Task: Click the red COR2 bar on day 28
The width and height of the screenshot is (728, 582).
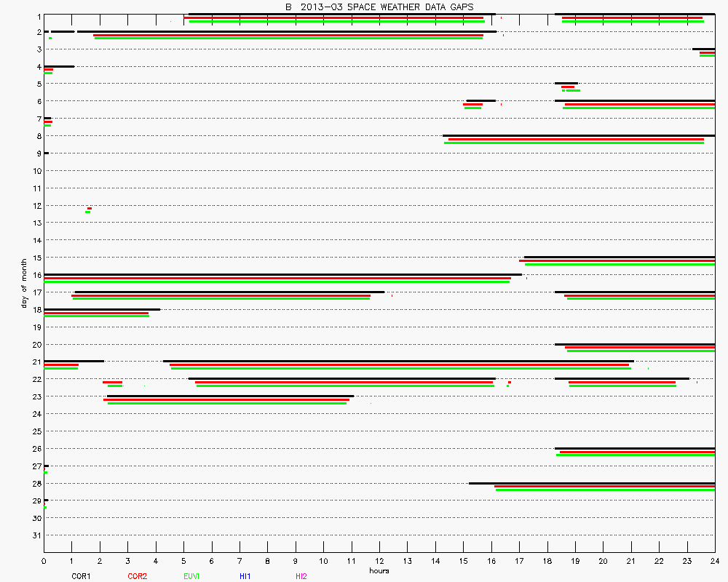Action: click(604, 486)
